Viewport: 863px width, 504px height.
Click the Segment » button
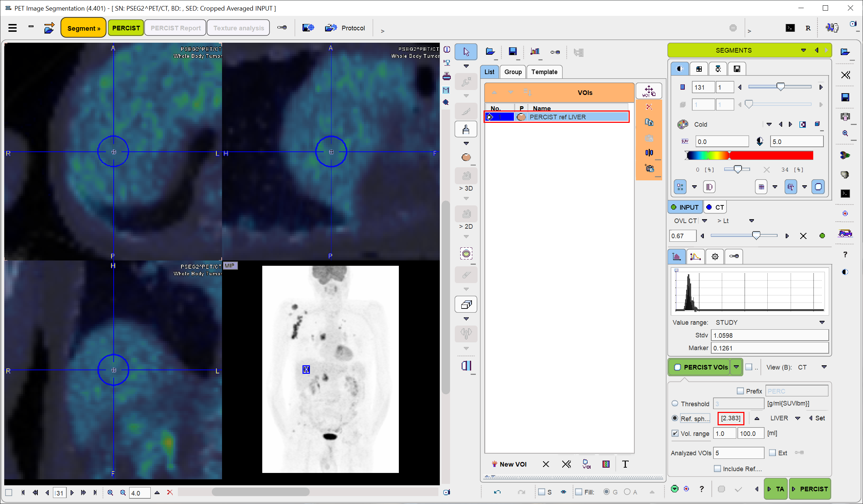pos(84,28)
